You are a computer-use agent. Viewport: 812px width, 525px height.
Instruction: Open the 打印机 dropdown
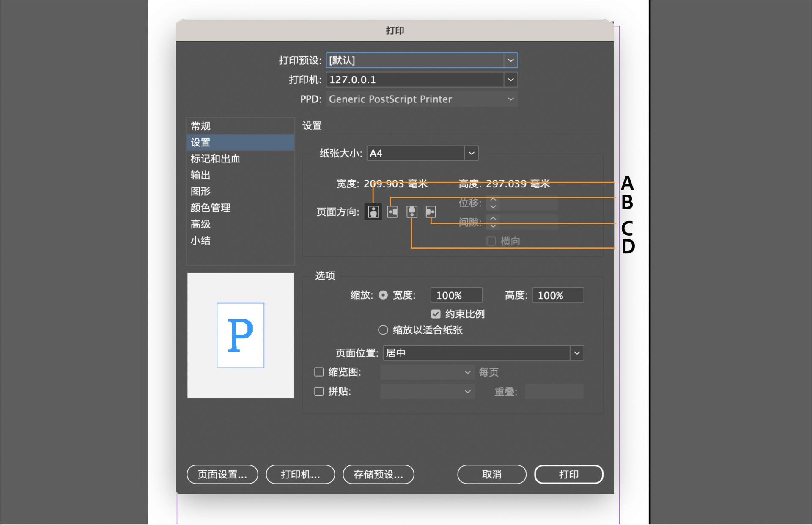tap(510, 80)
